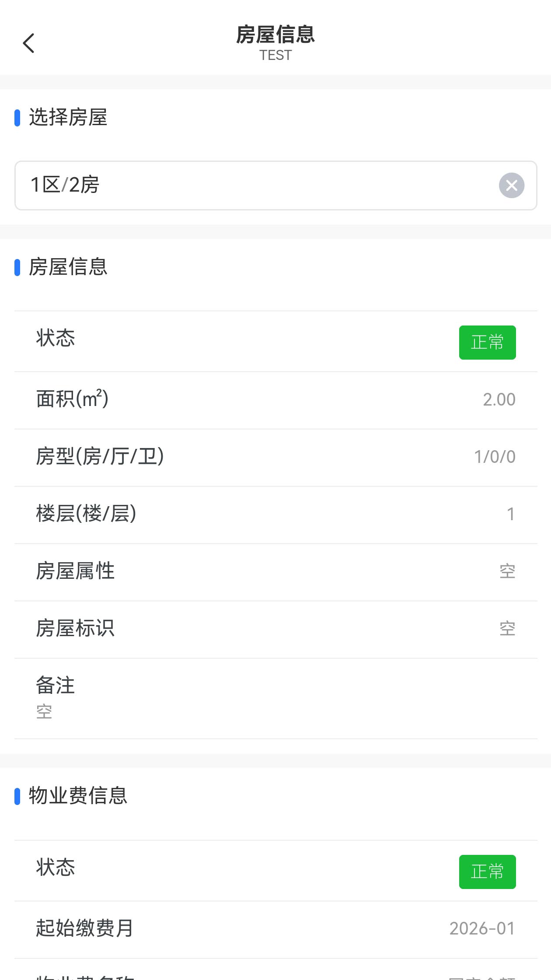Tap the 房屋信息 section heading
The width and height of the screenshot is (551, 980).
68,267
